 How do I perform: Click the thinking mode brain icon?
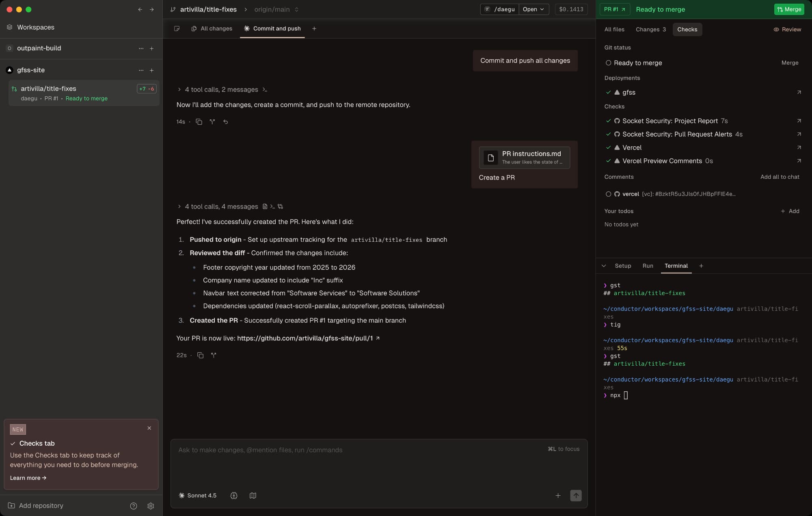234,496
